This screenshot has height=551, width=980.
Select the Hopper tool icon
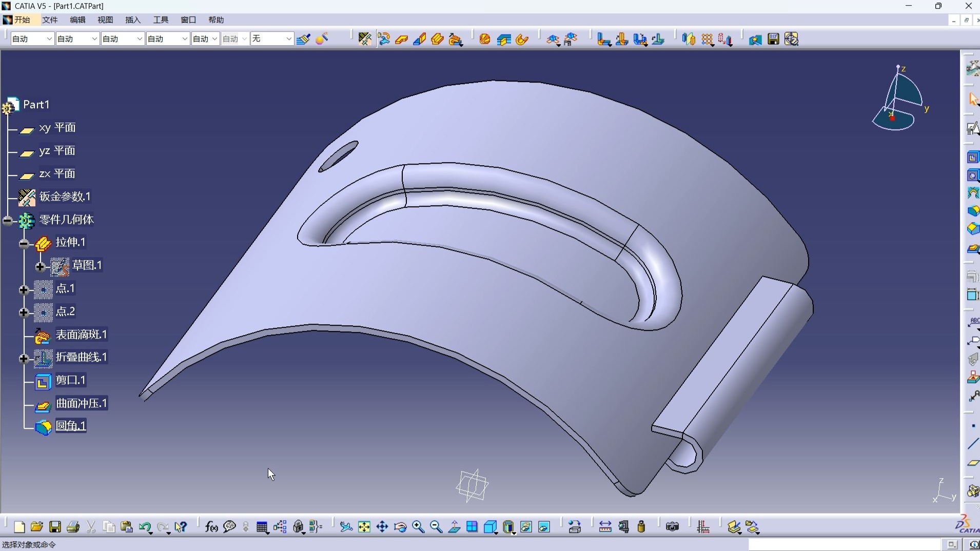(485, 39)
